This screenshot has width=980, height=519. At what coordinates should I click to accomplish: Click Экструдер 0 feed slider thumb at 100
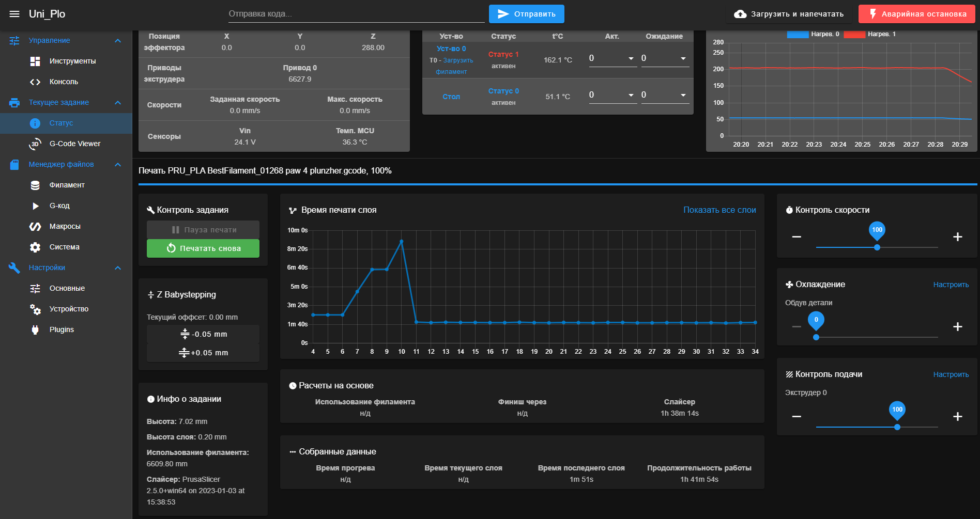[x=897, y=427]
